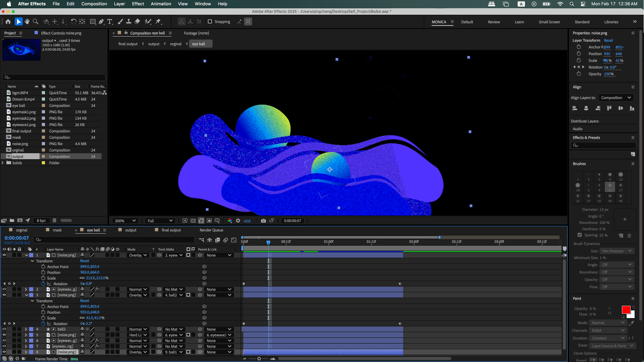Switch to the final output timeline tab
644x362 pixels.
(x=171, y=230)
